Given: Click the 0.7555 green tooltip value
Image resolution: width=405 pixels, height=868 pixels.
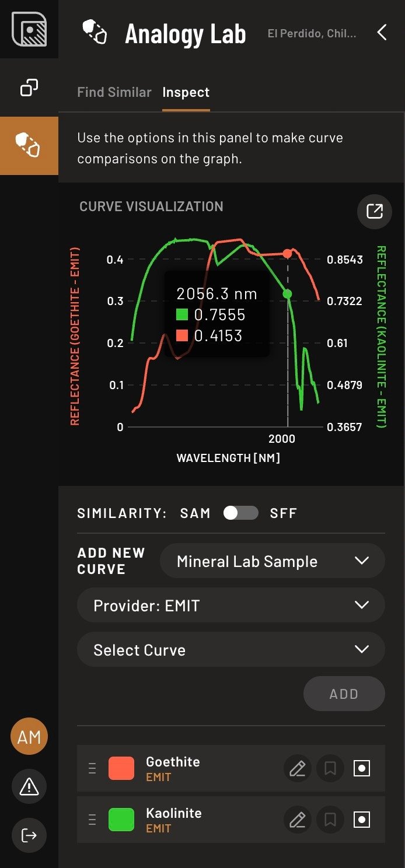Looking at the screenshot, I should (220, 315).
